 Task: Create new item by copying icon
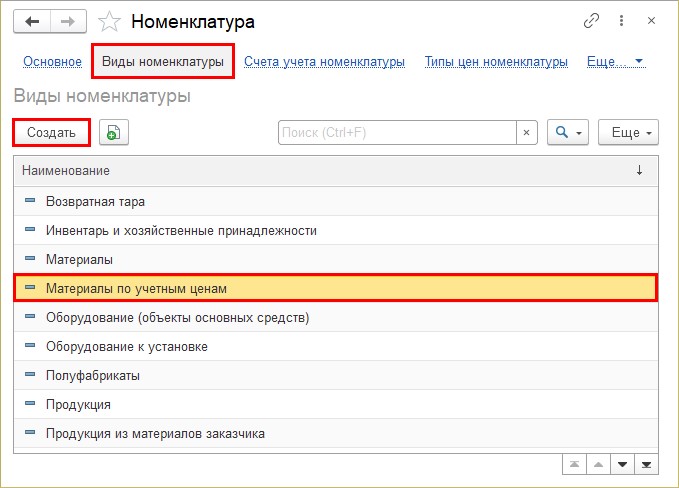[113, 132]
